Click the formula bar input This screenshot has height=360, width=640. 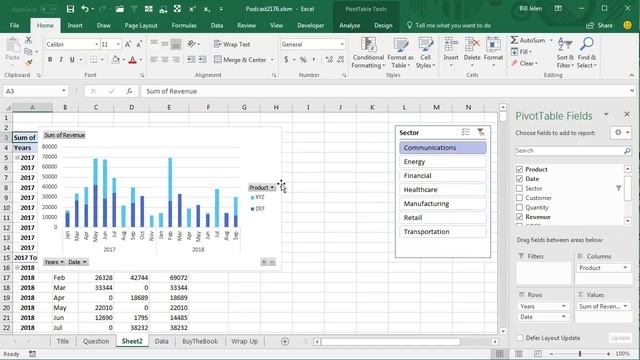pyautogui.click(x=384, y=91)
